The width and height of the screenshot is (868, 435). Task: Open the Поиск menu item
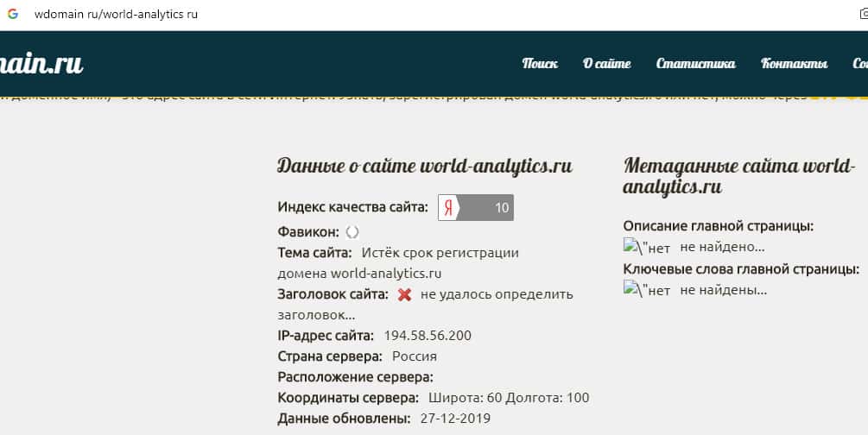(540, 63)
